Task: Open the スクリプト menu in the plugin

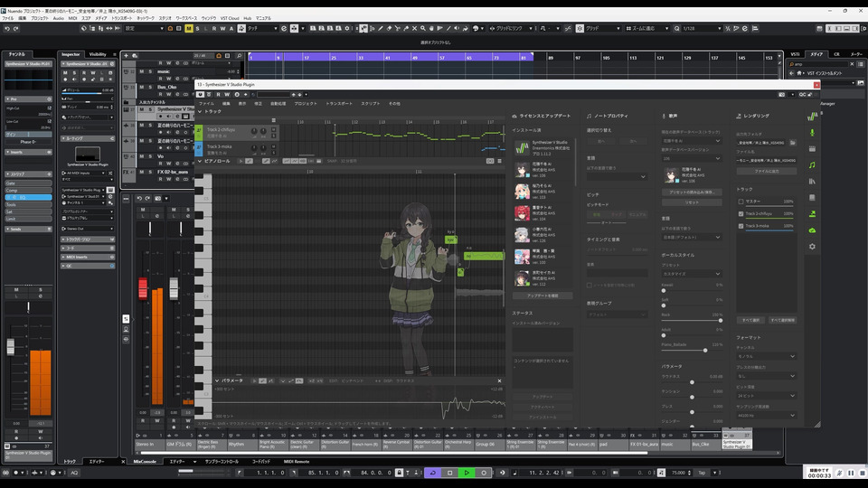Action: click(x=371, y=104)
